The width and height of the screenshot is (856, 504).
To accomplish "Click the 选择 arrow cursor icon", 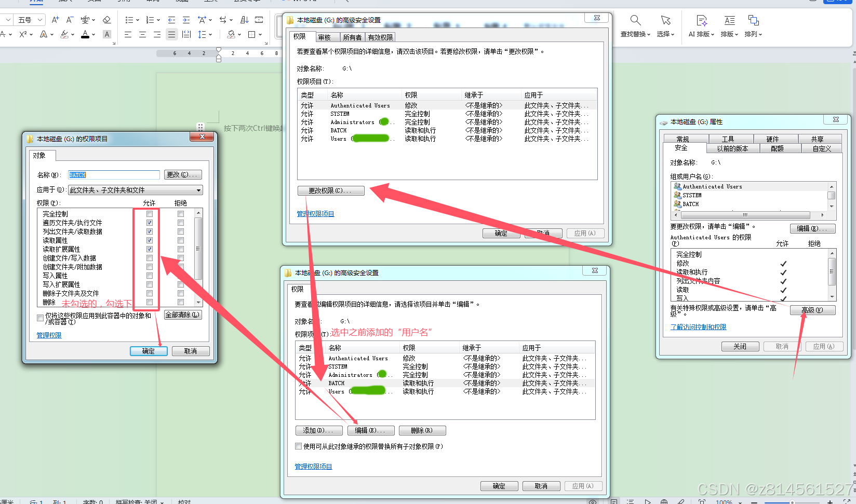I will [x=665, y=20].
